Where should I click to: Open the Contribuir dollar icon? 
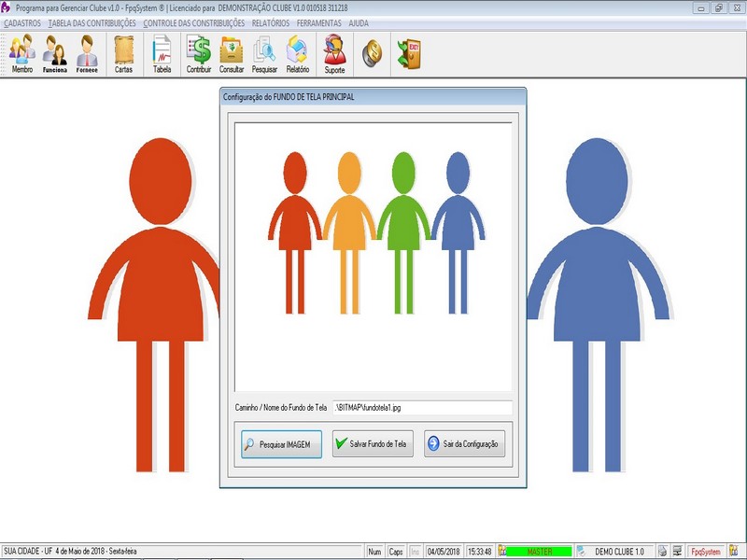[199, 54]
